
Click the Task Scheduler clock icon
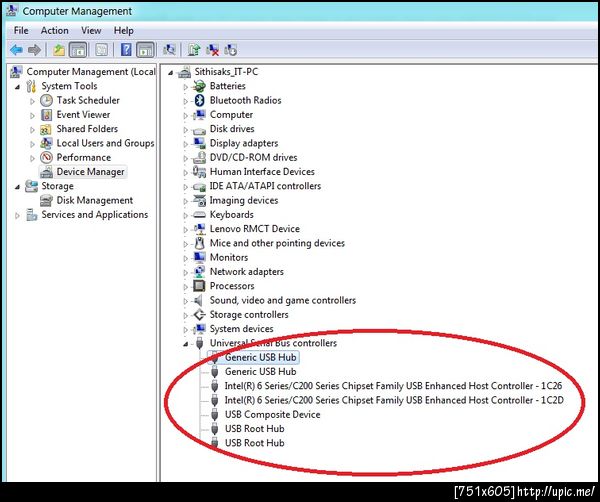click(x=46, y=101)
